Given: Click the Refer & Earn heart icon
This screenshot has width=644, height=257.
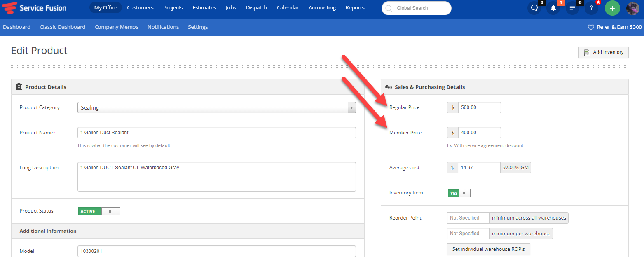Looking at the screenshot, I should pyautogui.click(x=590, y=27).
